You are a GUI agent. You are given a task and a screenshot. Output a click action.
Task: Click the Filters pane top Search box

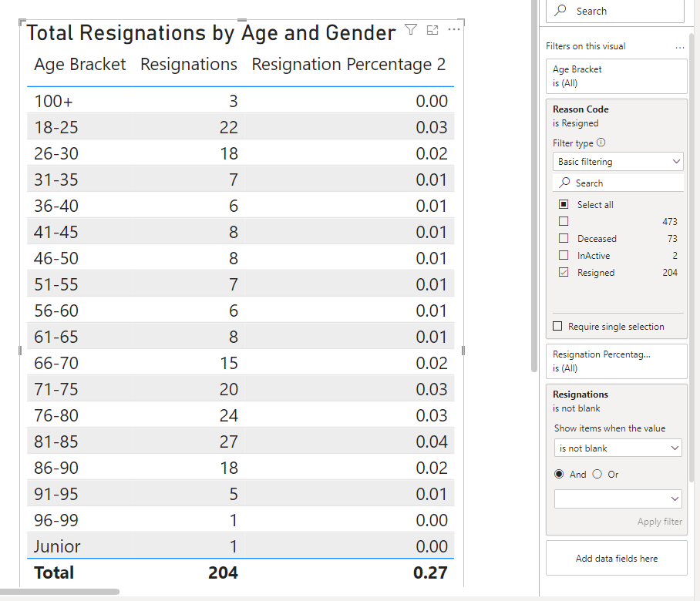[x=614, y=11]
